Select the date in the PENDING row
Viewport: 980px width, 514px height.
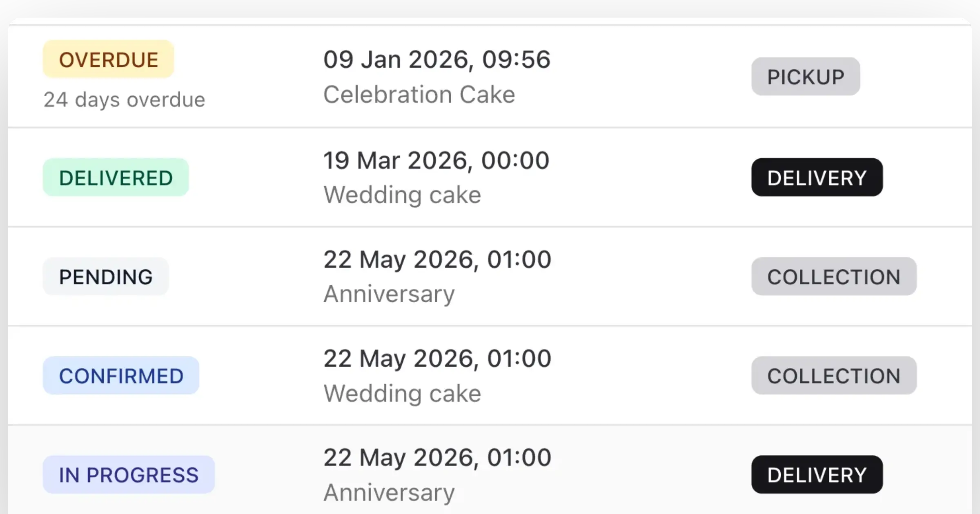[437, 259]
